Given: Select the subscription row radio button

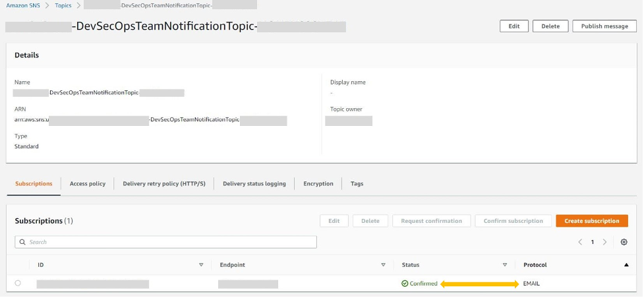Looking at the screenshot, I should (x=18, y=283).
